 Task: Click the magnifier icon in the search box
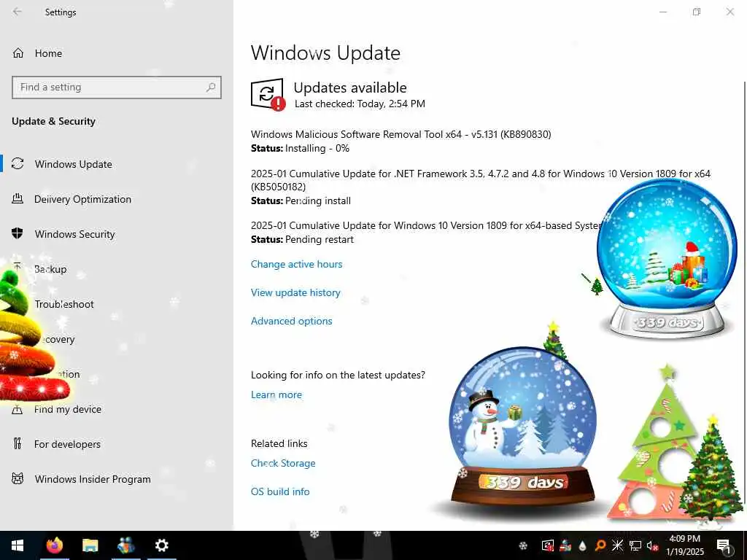pyautogui.click(x=211, y=87)
